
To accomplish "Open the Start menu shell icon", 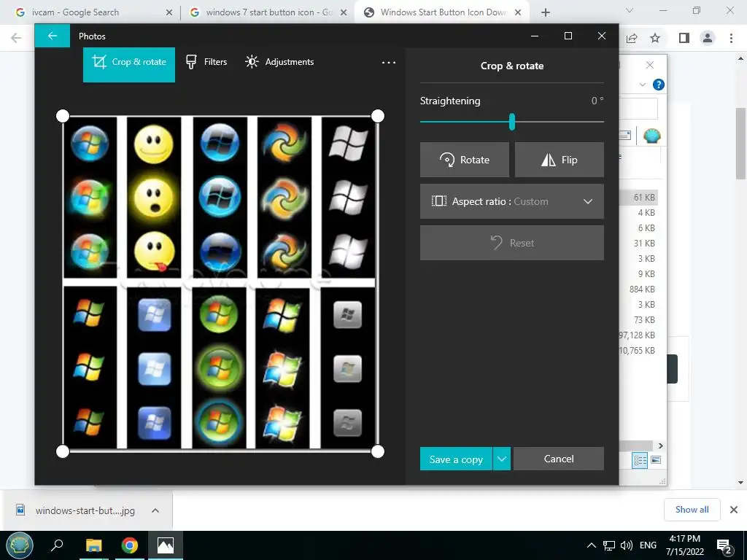I will [20, 545].
